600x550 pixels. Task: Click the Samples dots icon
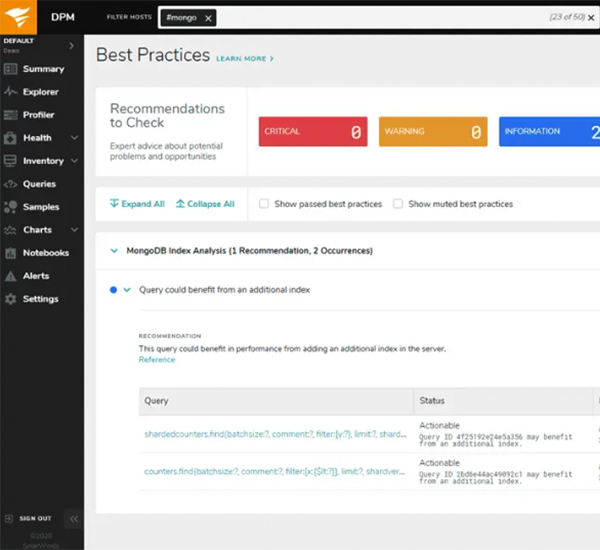tap(10, 207)
